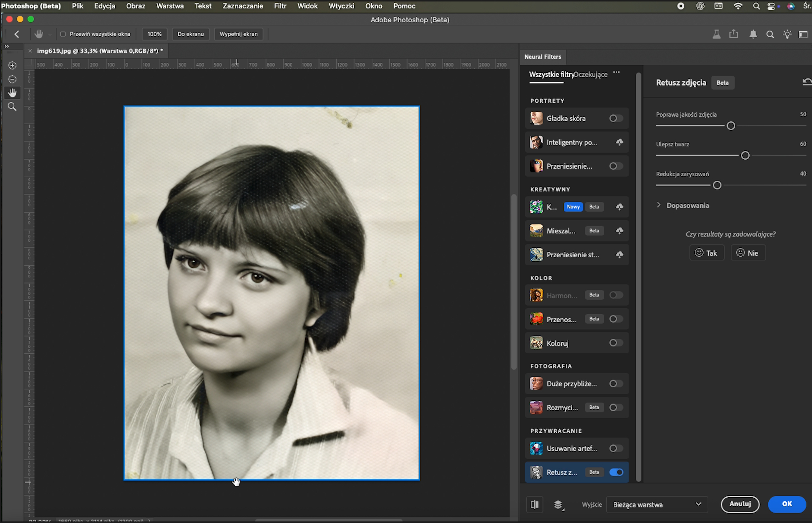The width and height of the screenshot is (812, 523).
Task: Click the back arrow in options bar
Action: (x=17, y=34)
